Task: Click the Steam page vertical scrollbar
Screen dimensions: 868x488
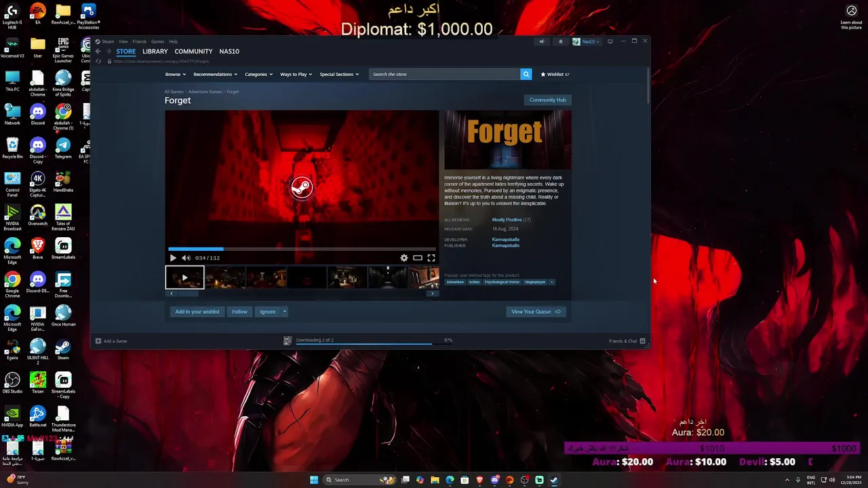Action: tap(648, 85)
